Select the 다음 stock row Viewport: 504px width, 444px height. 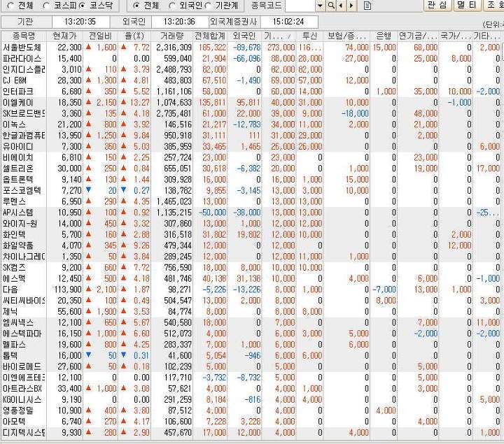click(x=251, y=289)
